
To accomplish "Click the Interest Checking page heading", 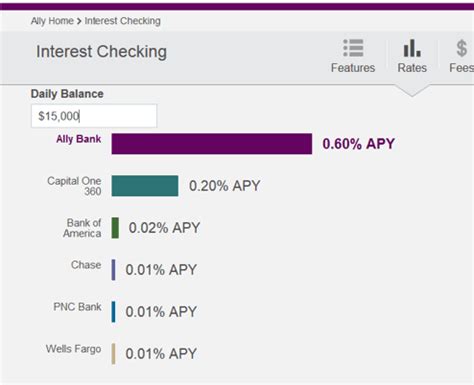I will (101, 52).
